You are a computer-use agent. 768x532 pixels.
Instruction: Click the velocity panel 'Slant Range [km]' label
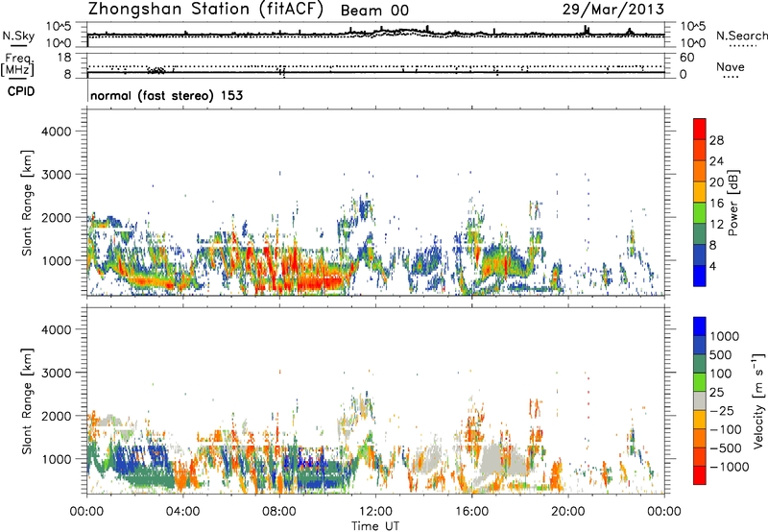[x=27, y=400]
